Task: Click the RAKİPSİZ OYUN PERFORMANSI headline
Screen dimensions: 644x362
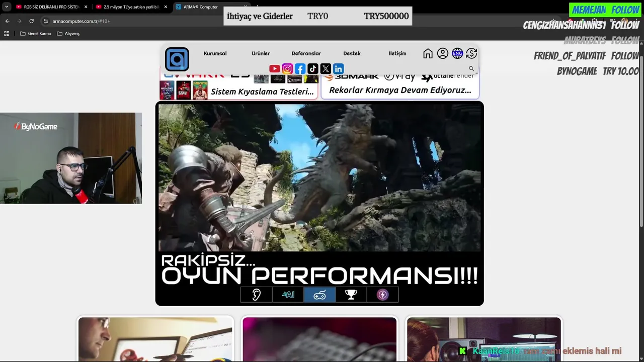Action: point(319,269)
